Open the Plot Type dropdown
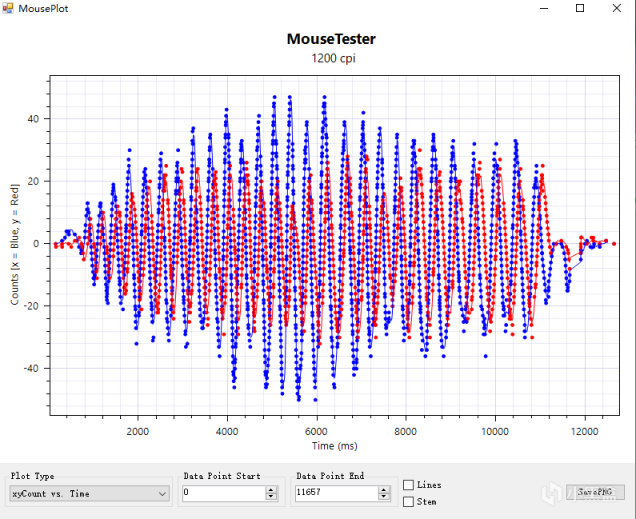Image resolution: width=636 pixels, height=519 pixels. [x=89, y=493]
